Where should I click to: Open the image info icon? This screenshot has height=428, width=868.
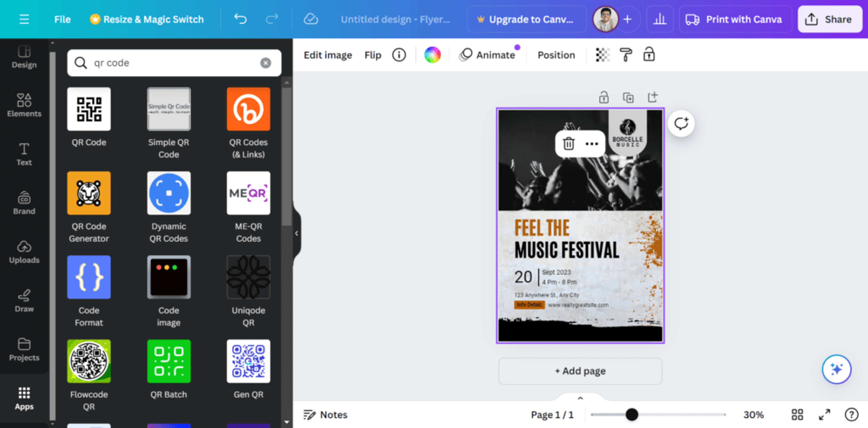(399, 55)
